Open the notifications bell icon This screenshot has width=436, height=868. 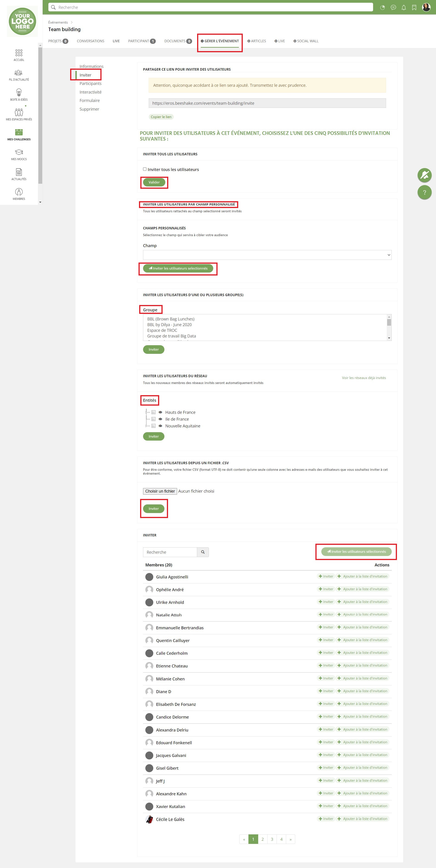coord(403,7)
